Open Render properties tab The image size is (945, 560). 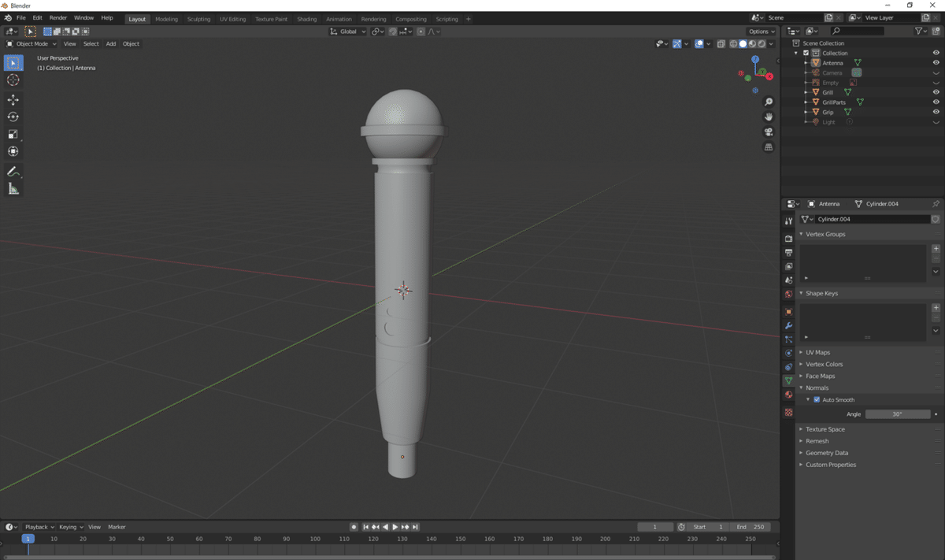point(788,239)
